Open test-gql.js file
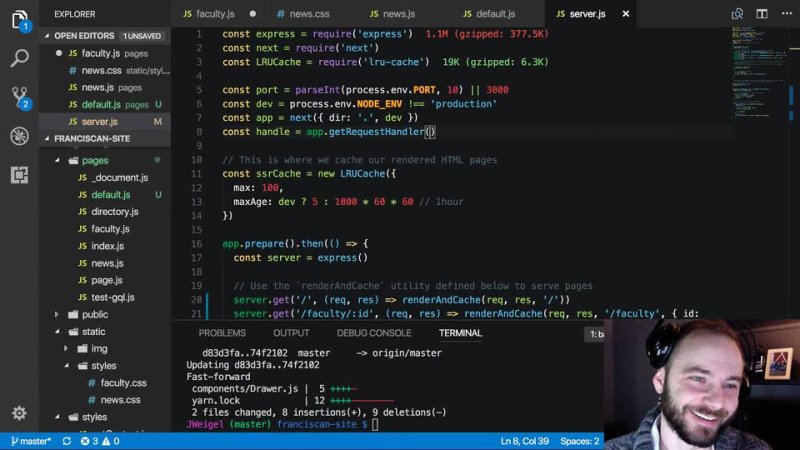 tap(105, 297)
